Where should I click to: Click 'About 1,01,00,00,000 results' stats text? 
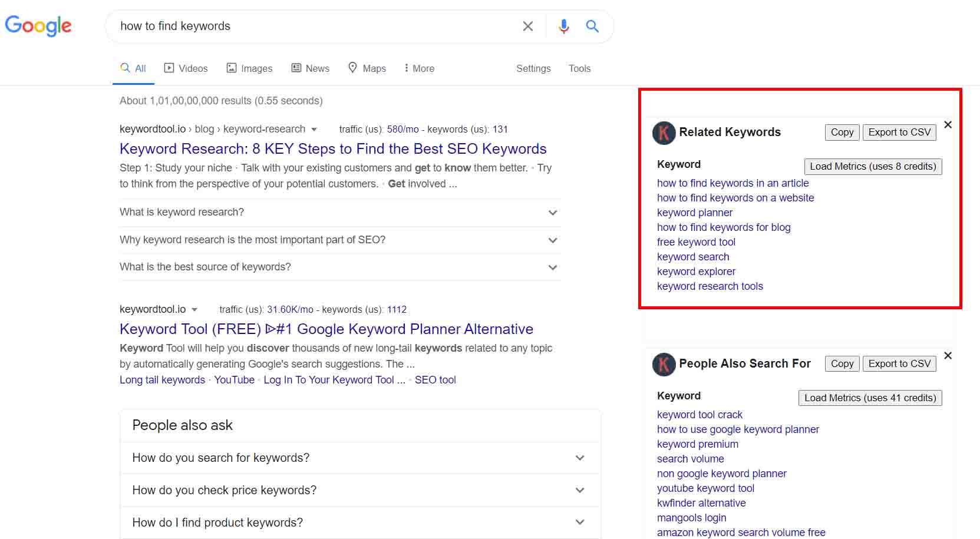(x=221, y=101)
